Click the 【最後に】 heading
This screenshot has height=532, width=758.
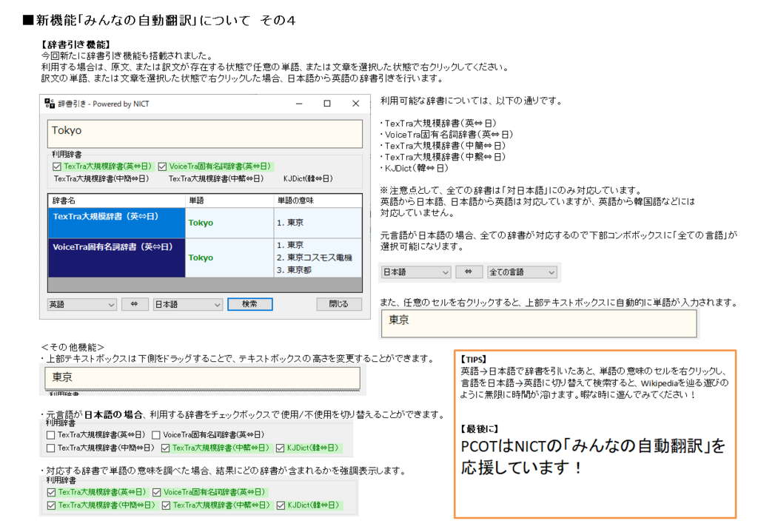click(479, 429)
